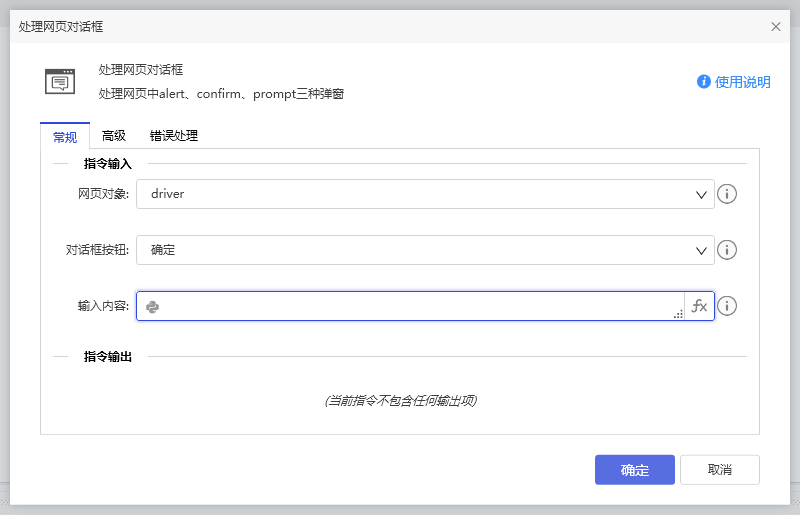Expand the 网页对象 dropdown chevron arrow
Viewport: 800px width, 515px height.
tap(701, 195)
